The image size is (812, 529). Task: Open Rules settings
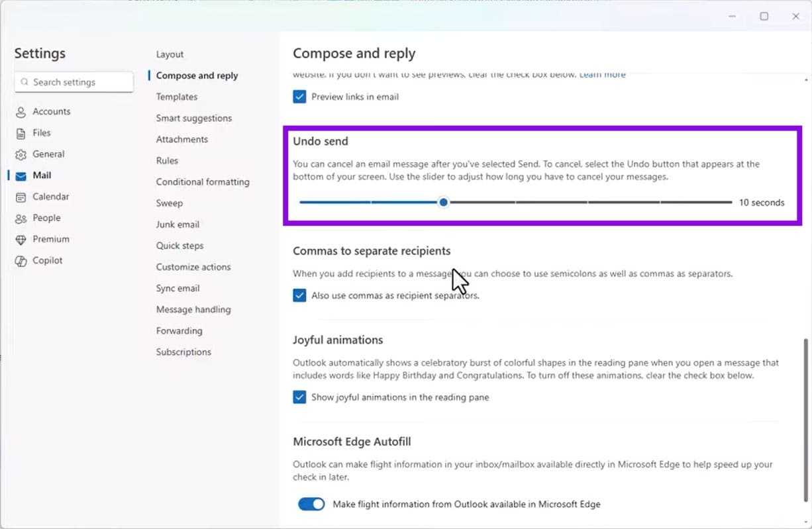tap(167, 160)
